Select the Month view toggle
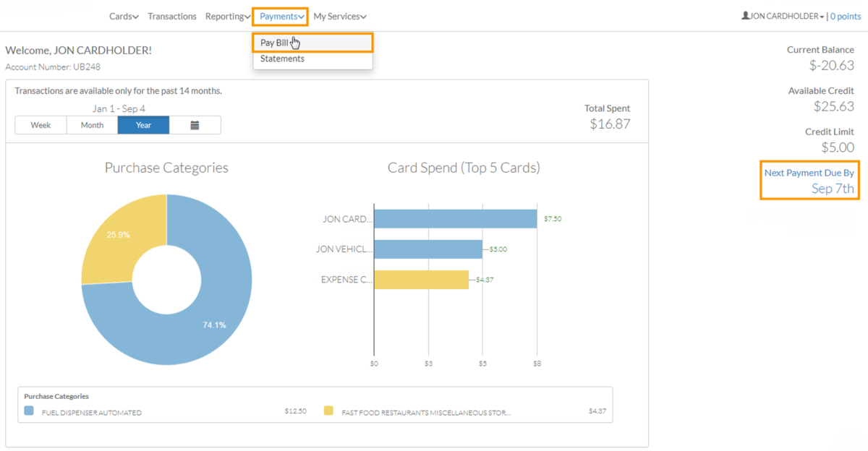This screenshot has width=868, height=451. click(91, 124)
